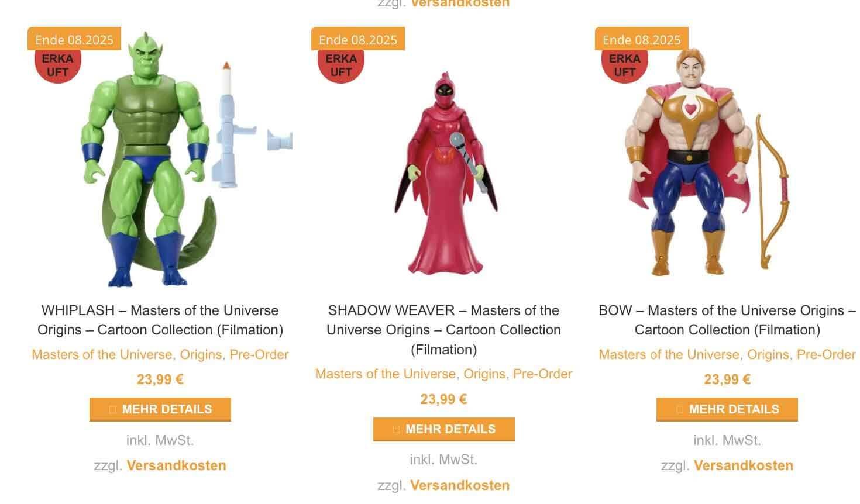Open the Bow figure product image
860x504 pixels.
pyautogui.click(x=727, y=159)
